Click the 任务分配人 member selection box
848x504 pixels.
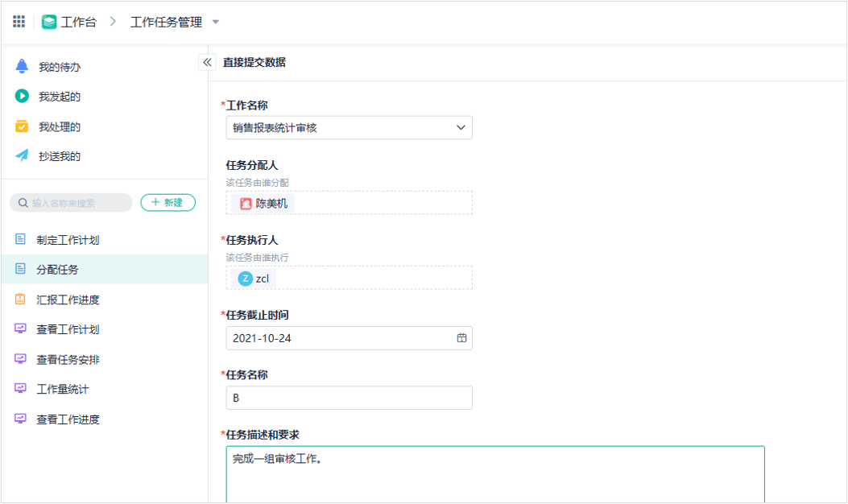349,203
